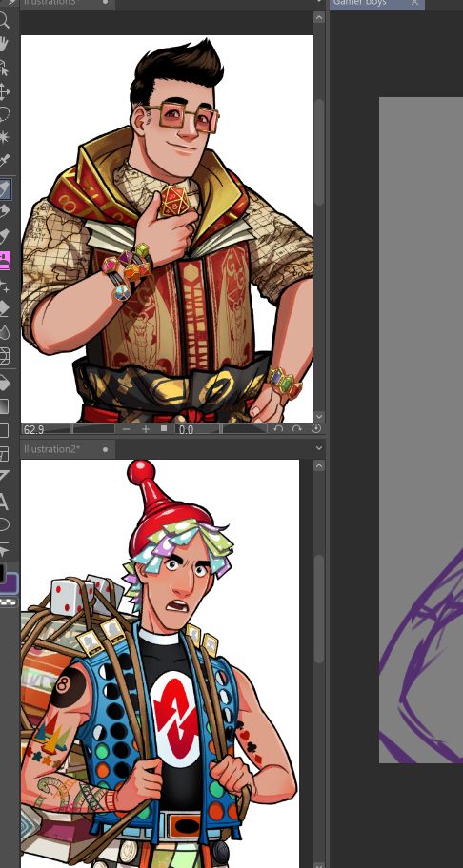Switch to the Gamer boys tab
The width and height of the screenshot is (463, 868).
[x=377, y=3]
